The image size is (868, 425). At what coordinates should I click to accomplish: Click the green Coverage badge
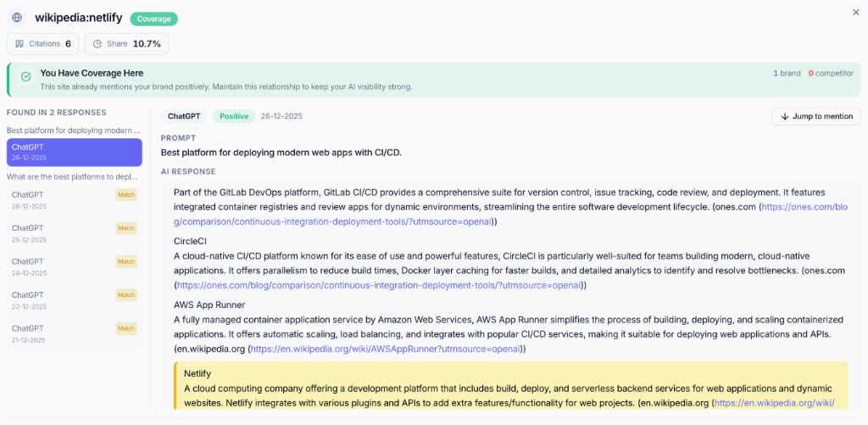(154, 19)
